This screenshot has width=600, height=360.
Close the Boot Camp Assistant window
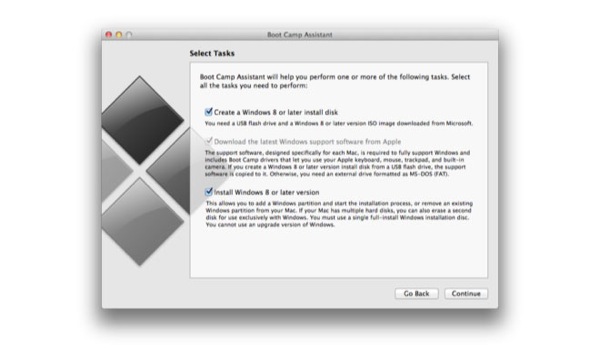click(x=109, y=35)
